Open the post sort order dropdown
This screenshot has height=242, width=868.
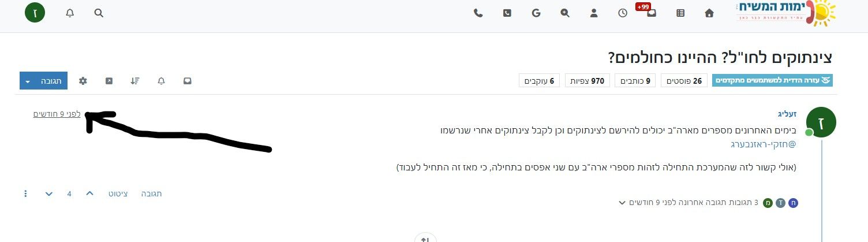pyautogui.click(x=135, y=81)
